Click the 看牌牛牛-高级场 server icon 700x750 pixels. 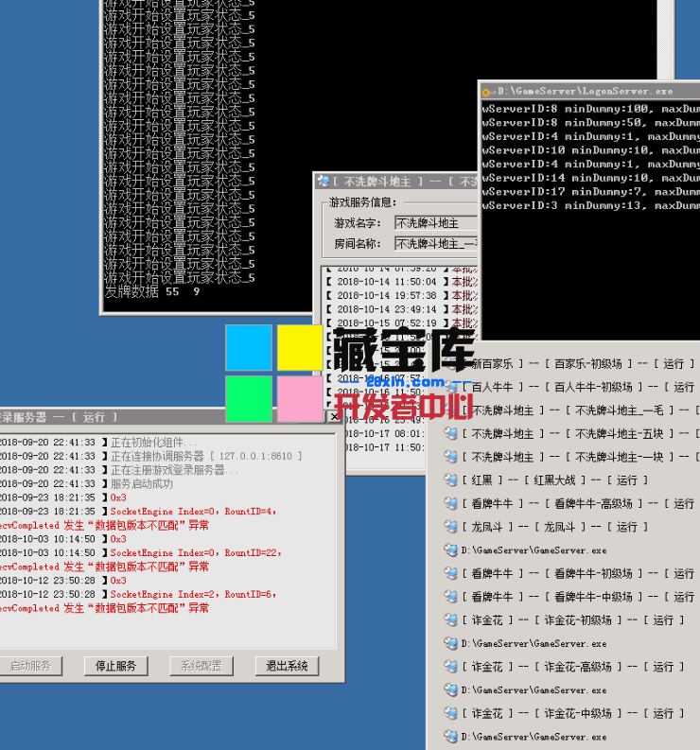coord(451,504)
